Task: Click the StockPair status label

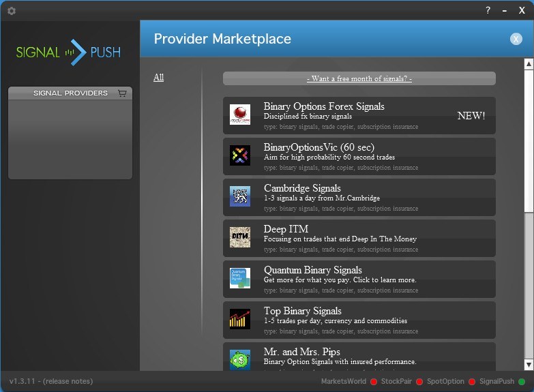Action: 396,382
